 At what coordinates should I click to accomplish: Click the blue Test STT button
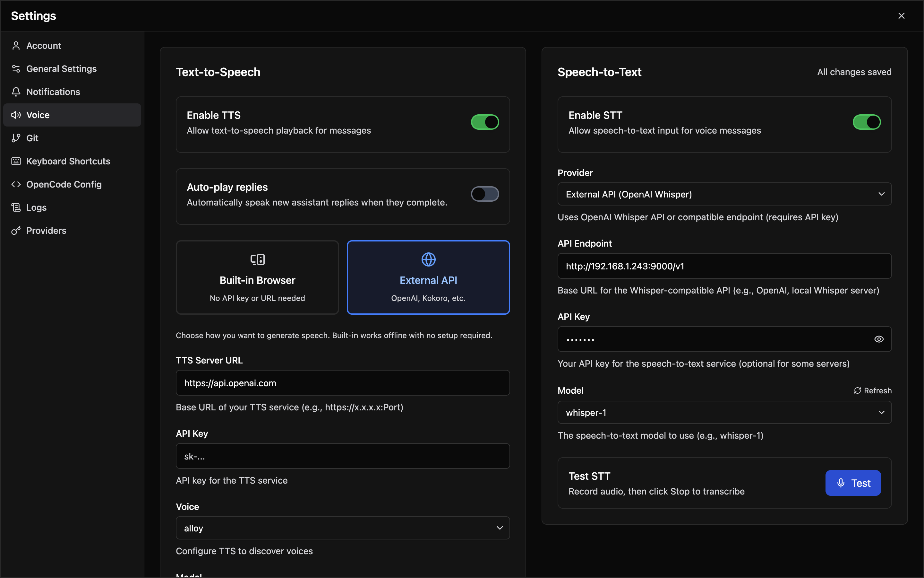click(853, 483)
